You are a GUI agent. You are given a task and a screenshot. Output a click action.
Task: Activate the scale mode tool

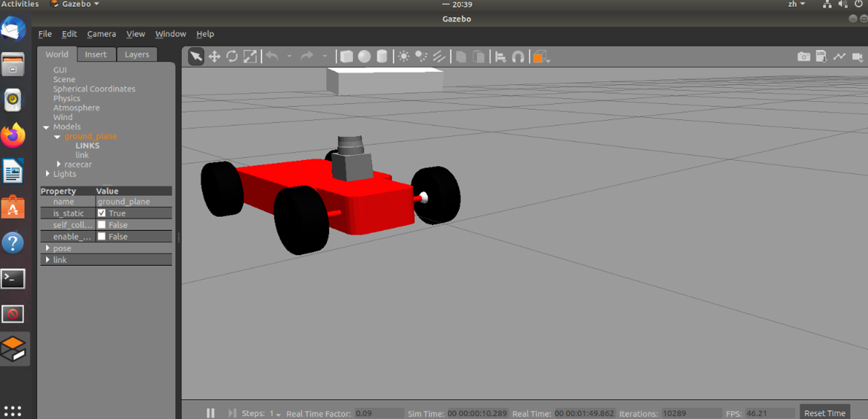point(250,56)
